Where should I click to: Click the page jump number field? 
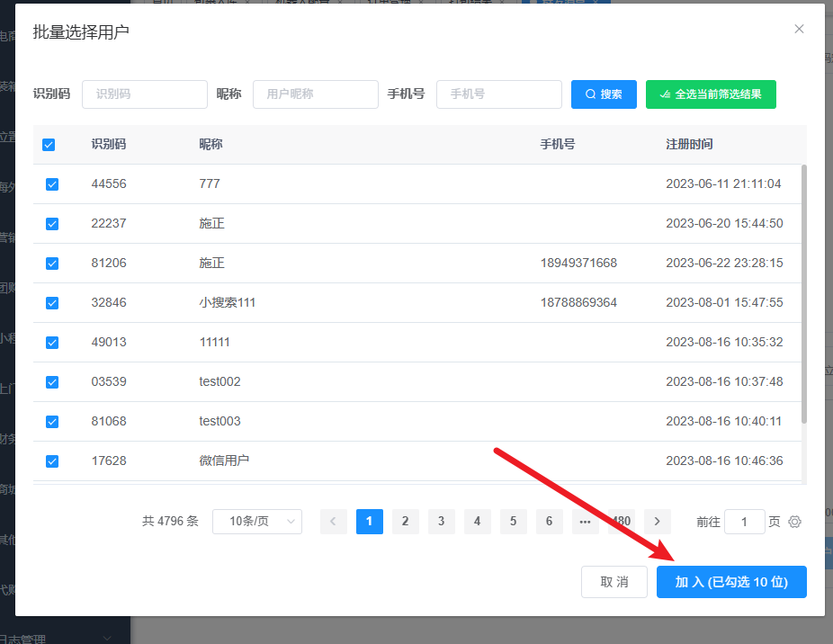click(x=744, y=522)
